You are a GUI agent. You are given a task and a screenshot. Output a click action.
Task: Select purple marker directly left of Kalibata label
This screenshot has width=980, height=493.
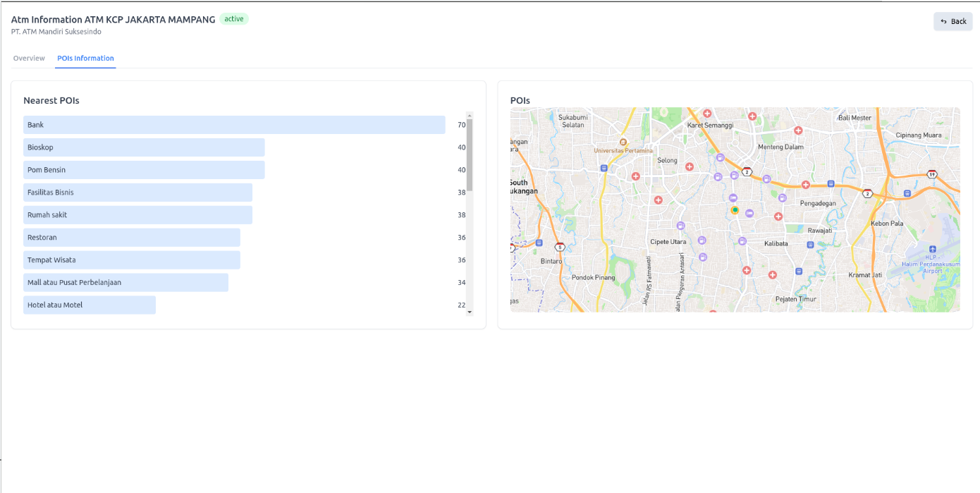tap(742, 241)
